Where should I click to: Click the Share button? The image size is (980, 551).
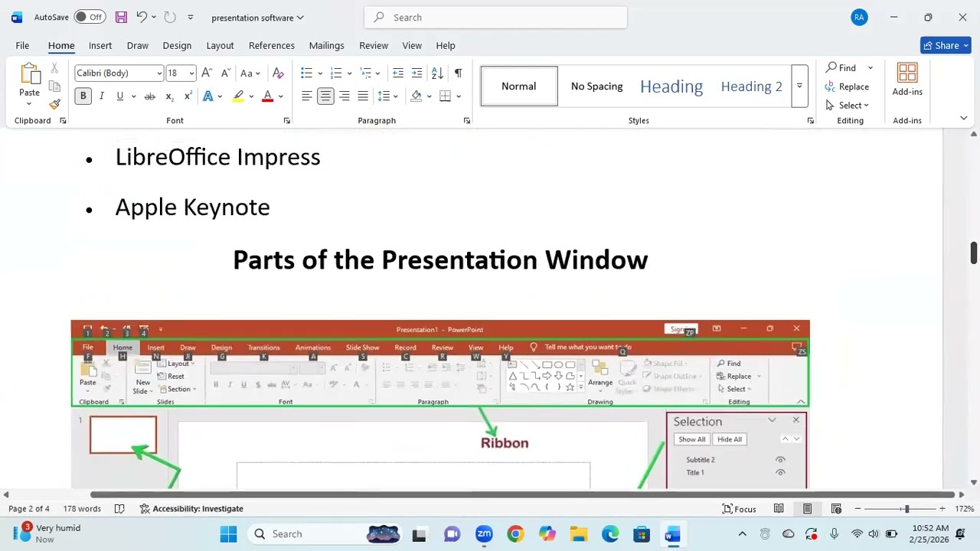pyautogui.click(x=946, y=45)
